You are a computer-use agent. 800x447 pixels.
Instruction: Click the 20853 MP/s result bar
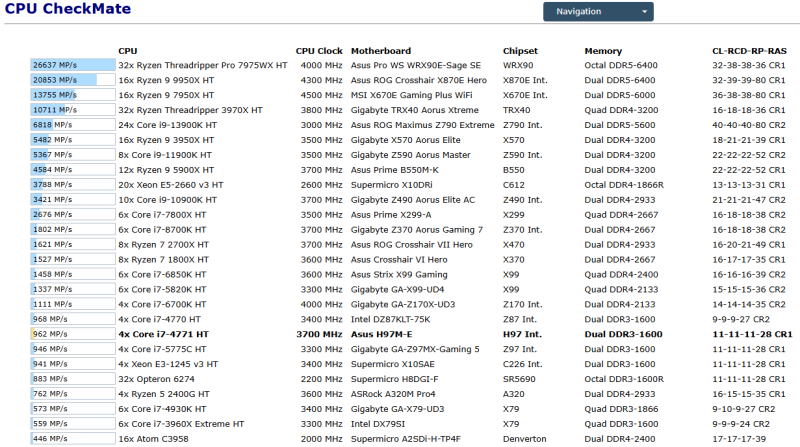point(73,80)
